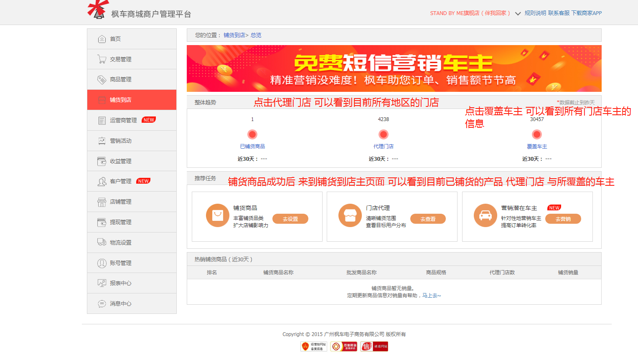Open the 收益管理 wallet icon
This screenshot has height=364, width=638.
102,161
